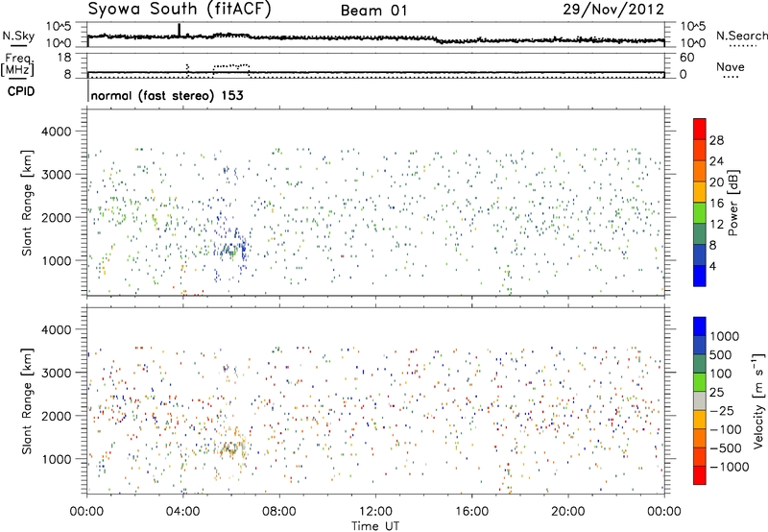Click the '16:00' time tick label
This screenshot has width=768, height=532.
click(x=471, y=512)
